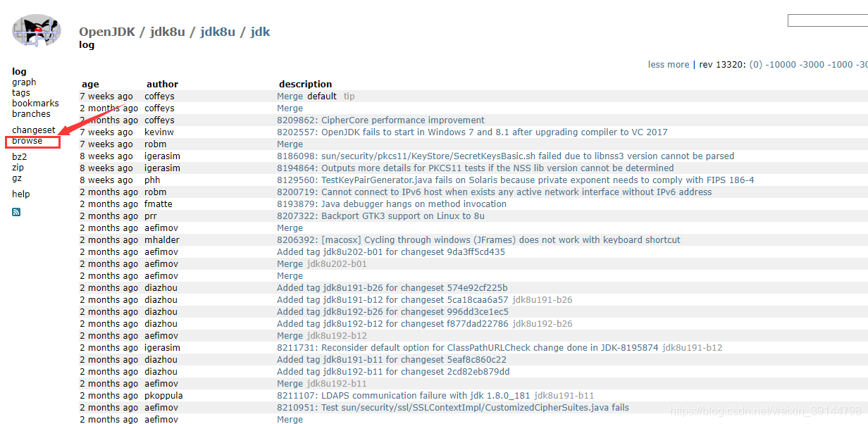Open Added tag jdk8u191-b12 changeset 5ca18caa6a57
868x424 pixels.
pos(392,300)
